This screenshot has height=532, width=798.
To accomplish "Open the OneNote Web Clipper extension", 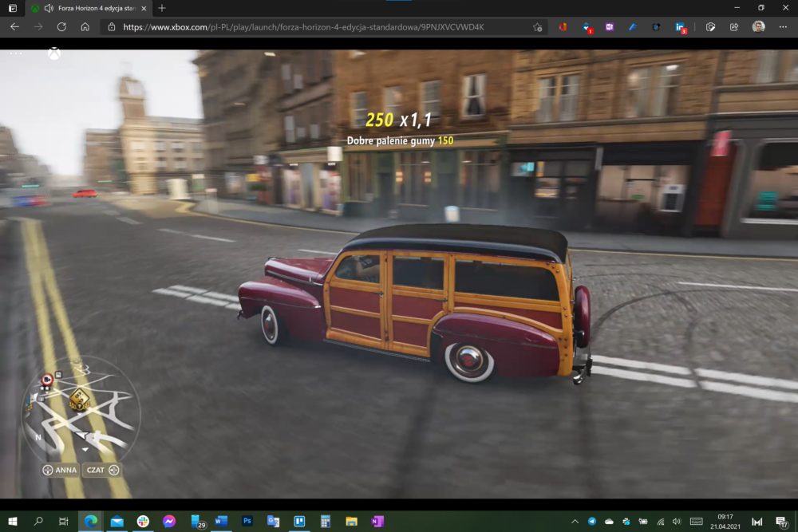I will click(x=609, y=27).
